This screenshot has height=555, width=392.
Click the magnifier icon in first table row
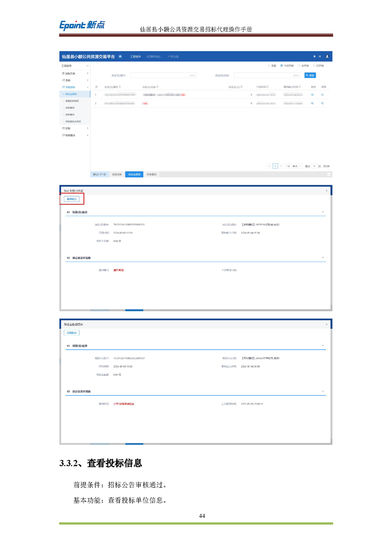312,94
